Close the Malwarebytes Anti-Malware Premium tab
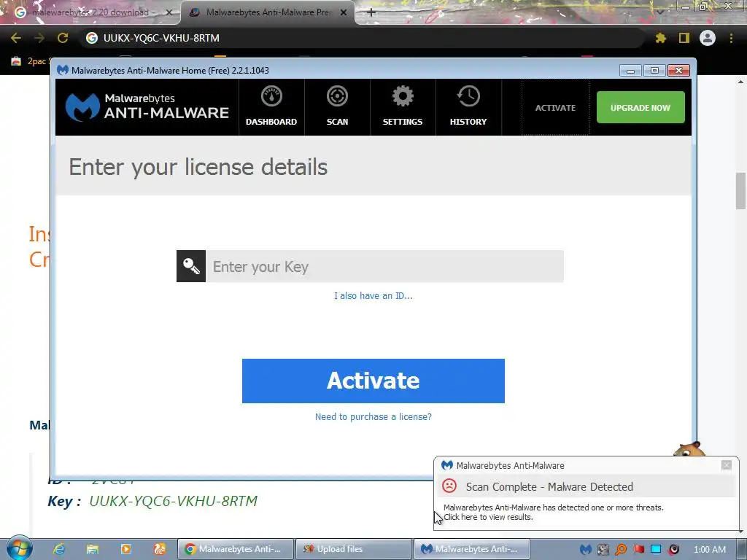 (344, 13)
